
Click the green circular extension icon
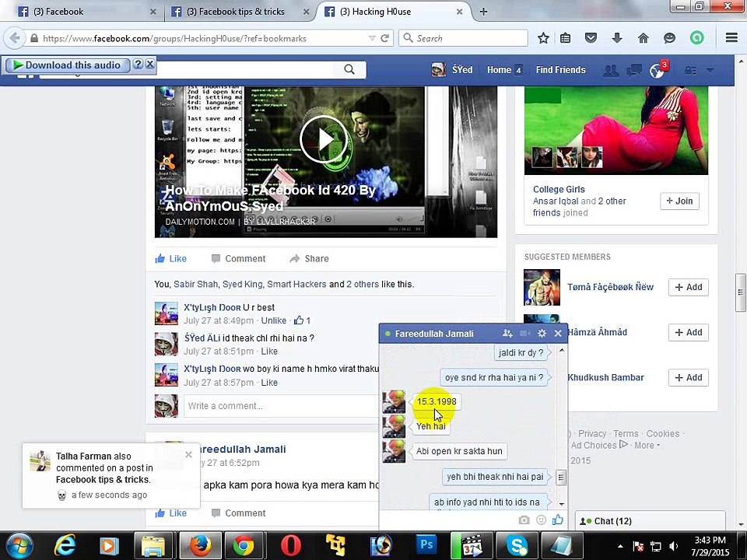click(696, 38)
